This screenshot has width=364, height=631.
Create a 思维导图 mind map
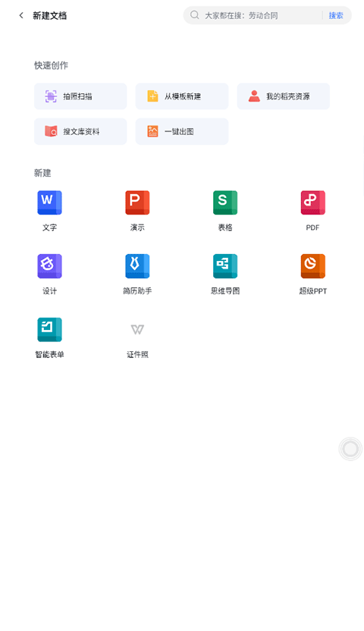[224, 274]
